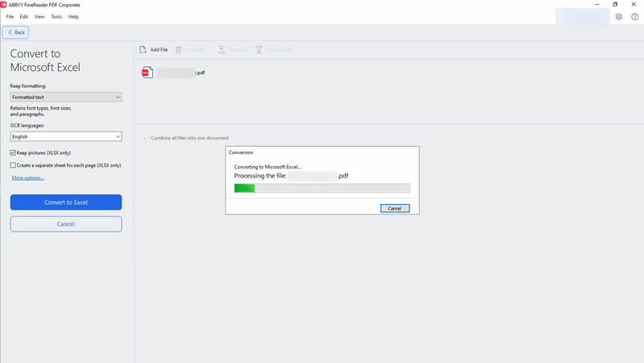Open the File menu
Viewport: 644px width, 363px height.
coord(10,17)
